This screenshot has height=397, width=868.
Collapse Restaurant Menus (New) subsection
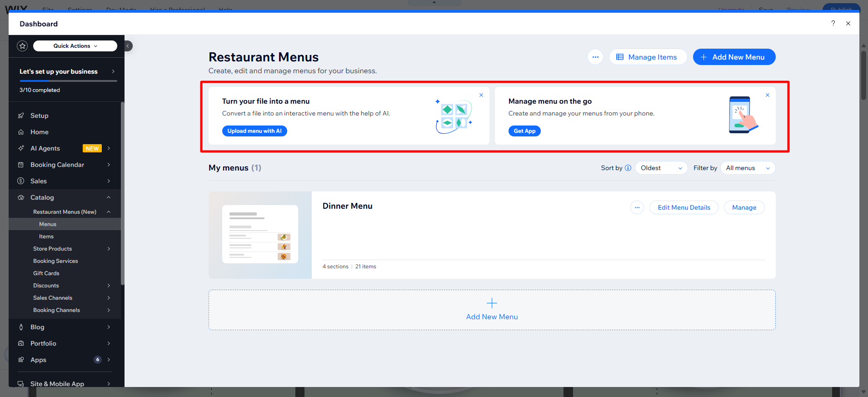coord(109,212)
